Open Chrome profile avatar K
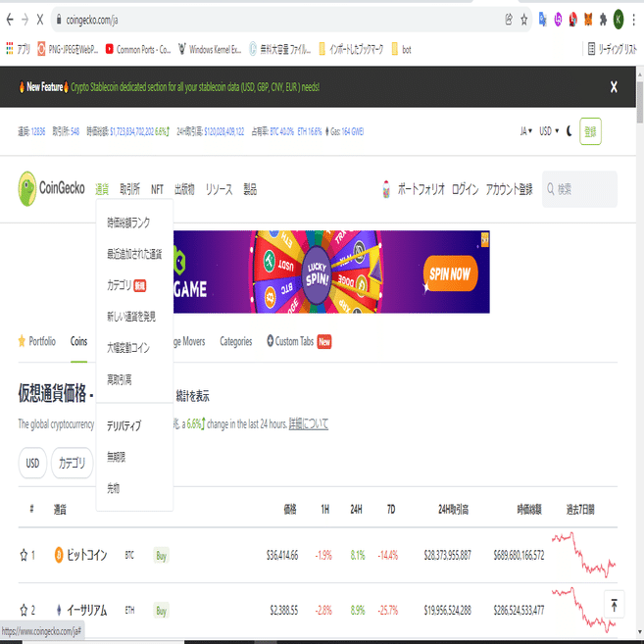Screen dimensions: 644x644 click(619, 20)
